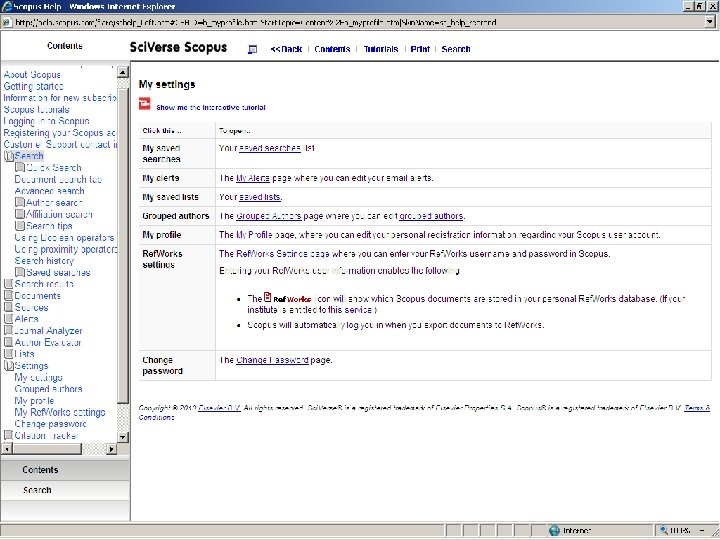
Task: Click the book icon beside Search tips
Action: [x=20, y=225]
